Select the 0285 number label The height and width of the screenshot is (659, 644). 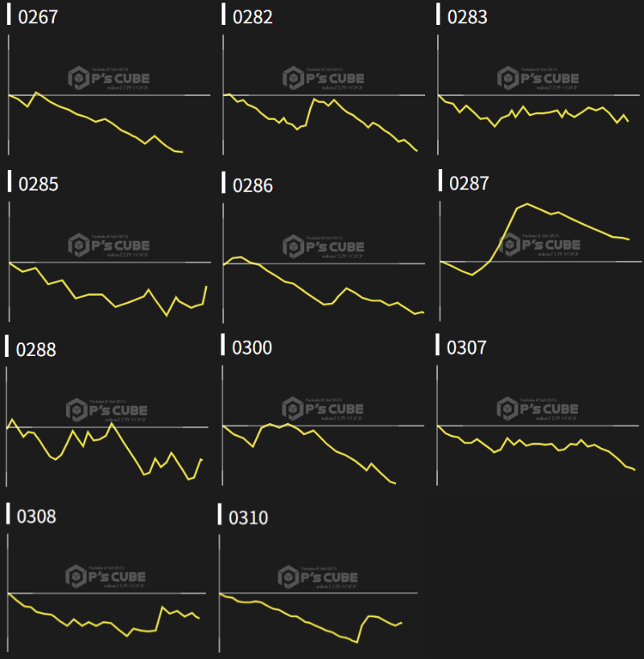point(38,184)
